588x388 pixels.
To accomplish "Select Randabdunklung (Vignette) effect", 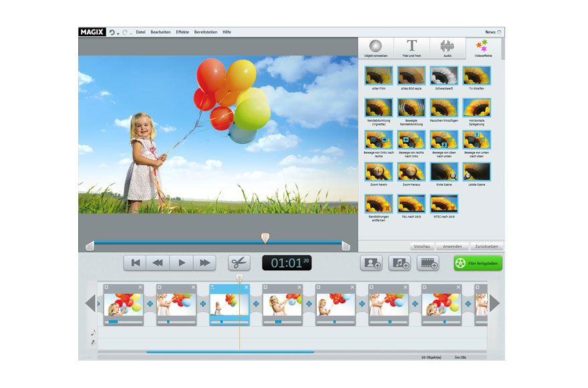I will tap(378, 108).
